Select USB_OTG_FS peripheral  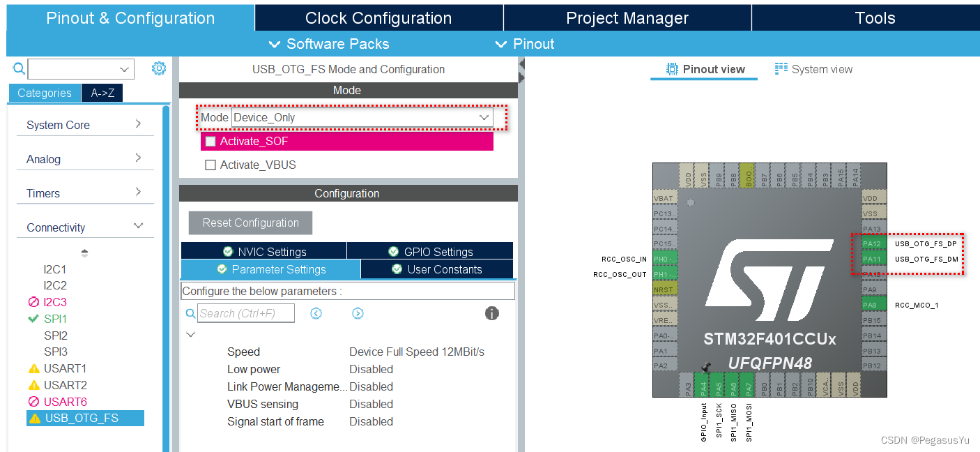86,419
